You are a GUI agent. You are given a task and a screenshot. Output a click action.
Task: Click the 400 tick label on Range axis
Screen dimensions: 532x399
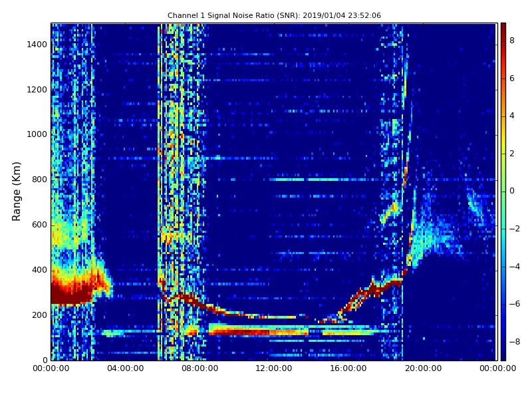(x=40, y=270)
